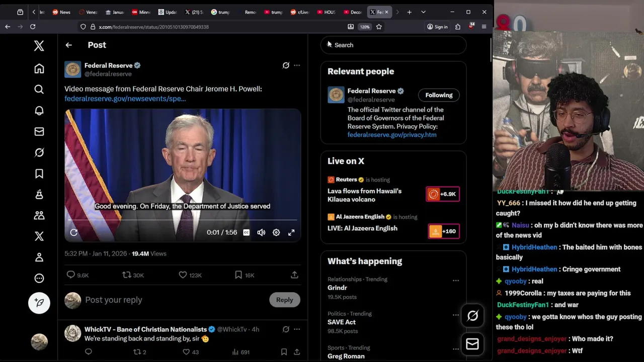Open the floating Messages envelope button
644x362 pixels.
pyautogui.click(x=472, y=344)
